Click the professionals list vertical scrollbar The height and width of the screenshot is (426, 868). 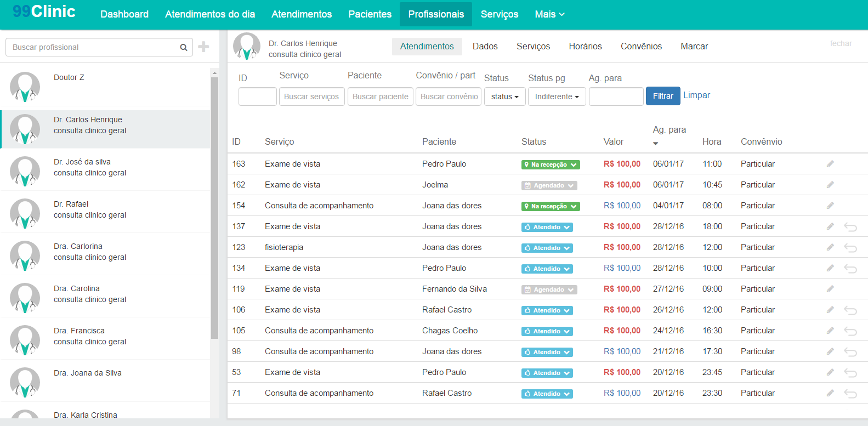[214, 208]
